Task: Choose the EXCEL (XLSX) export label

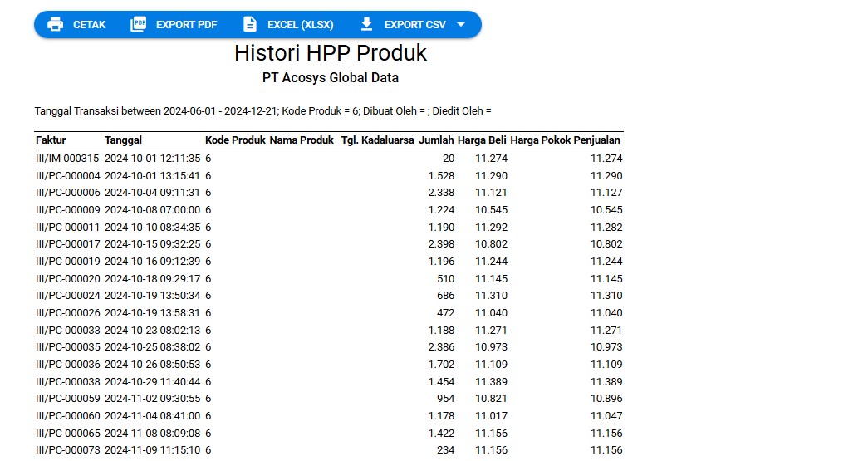Action: click(x=300, y=25)
